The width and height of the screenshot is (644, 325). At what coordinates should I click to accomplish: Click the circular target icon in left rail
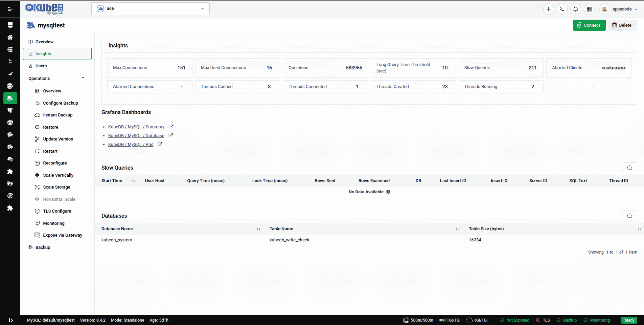[x=10, y=196]
